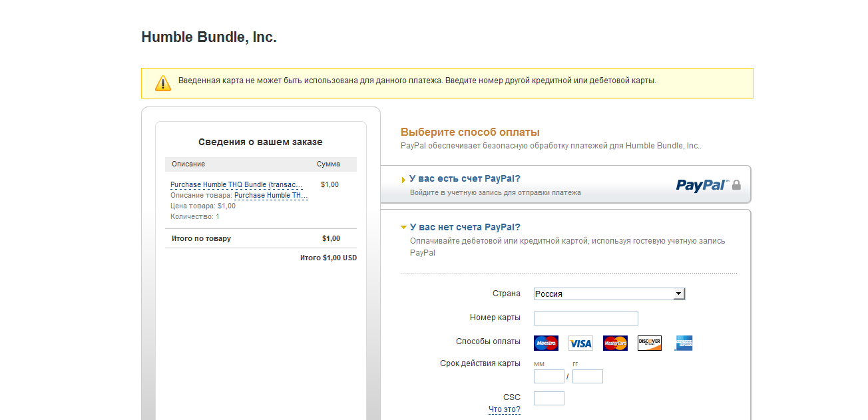This screenshot has width=868, height=420.
Task: Click the yellow warning triangle icon
Action: tap(163, 83)
